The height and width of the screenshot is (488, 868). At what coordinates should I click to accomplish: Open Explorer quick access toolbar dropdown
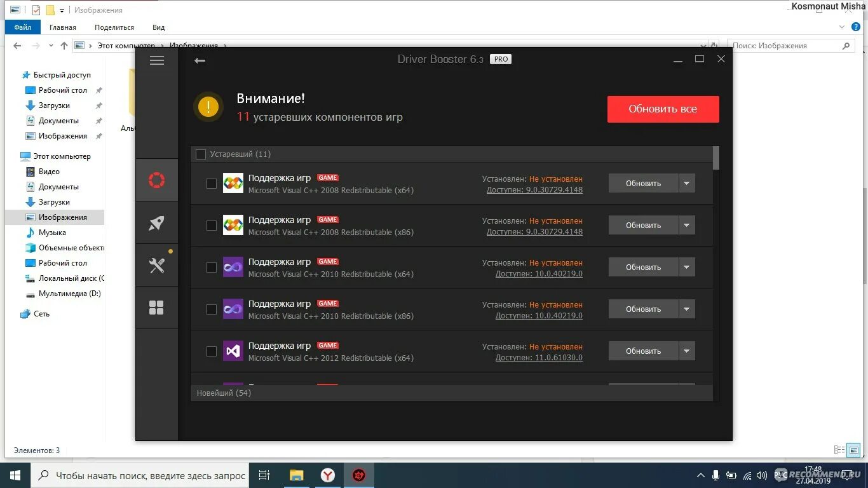[x=62, y=10]
